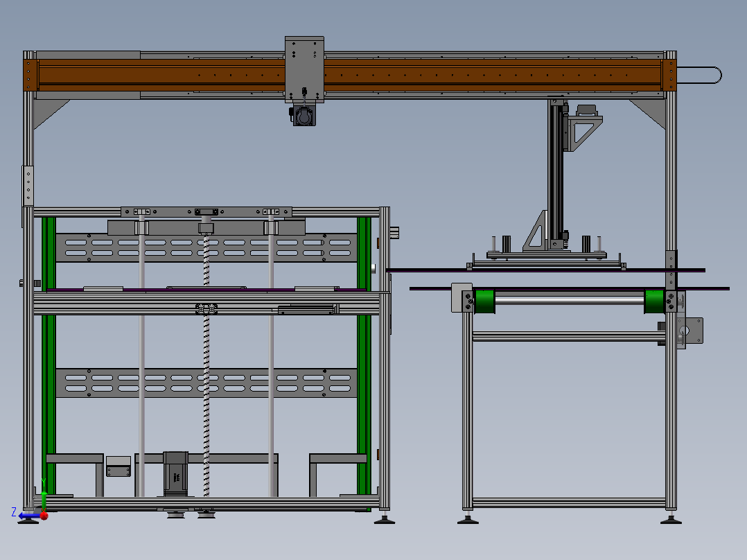Screen dimensions: 747x560
Task: Pick the camera head beneath the gantry carriage
Action: pyautogui.click(x=304, y=115)
